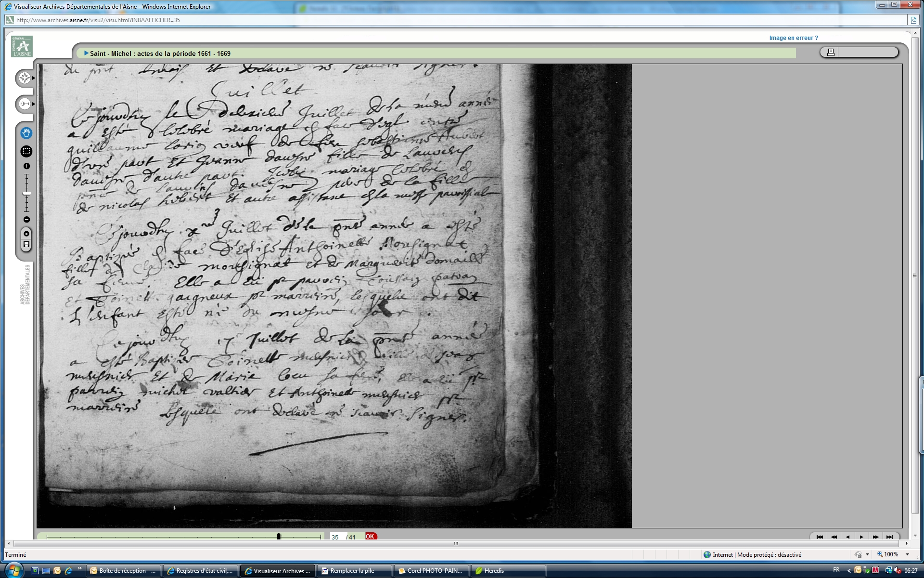Go to the next page
This screenshot has height=578, width=924.
[861, 537]
